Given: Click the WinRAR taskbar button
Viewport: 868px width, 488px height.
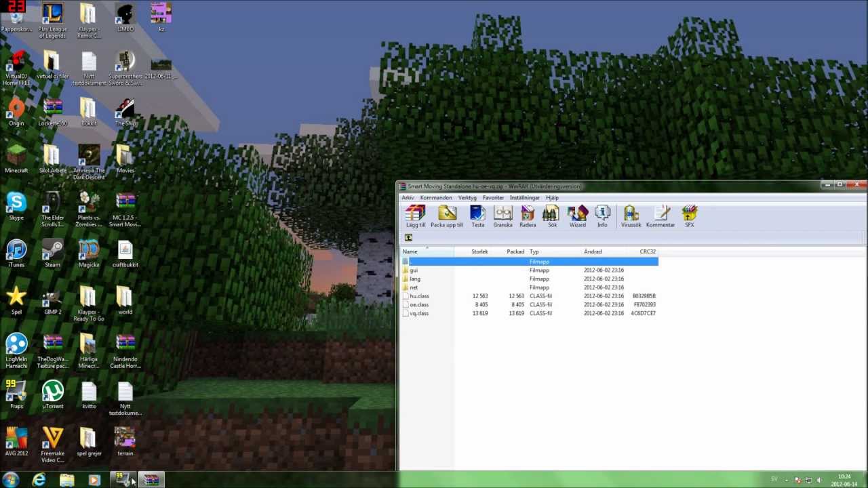Looking at the screenshot, I should point(151,479).
